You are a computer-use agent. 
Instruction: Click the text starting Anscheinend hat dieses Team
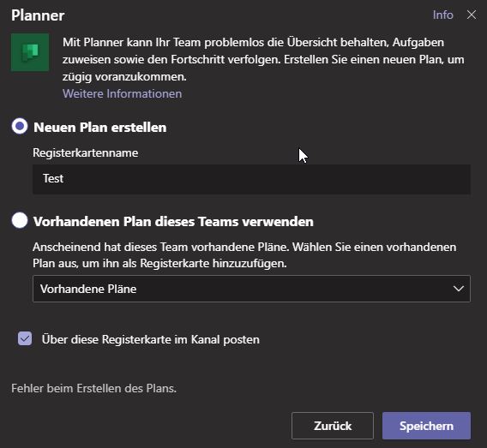pyautogui.click(x=244, y=255)
